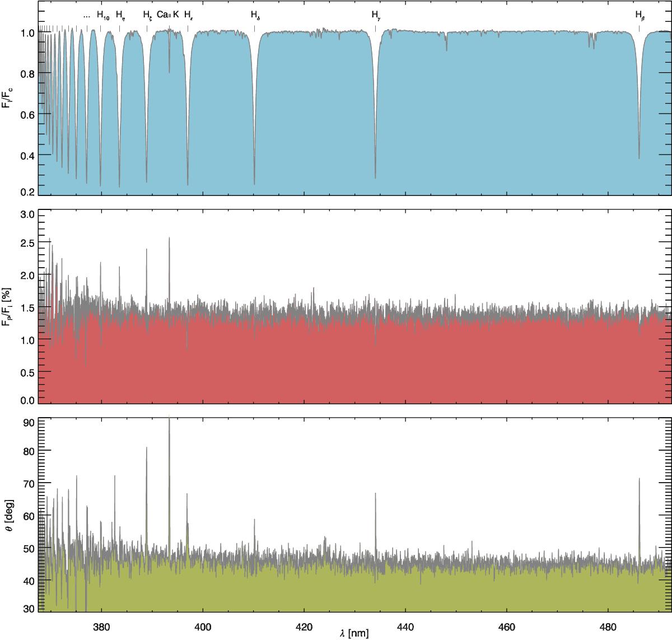Click the 0.6 tick label in top panel
The width and height of the screenshot is (672, 640).
coord(28,115)
